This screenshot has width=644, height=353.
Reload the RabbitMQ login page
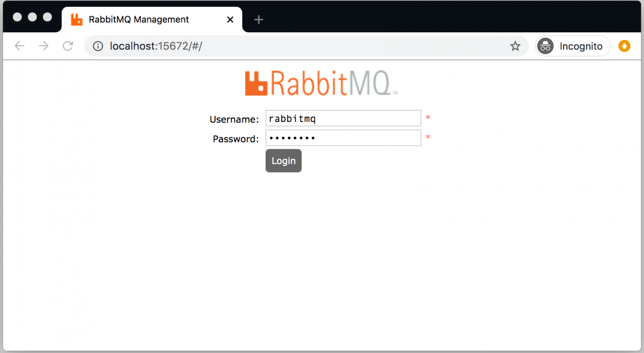68,46
